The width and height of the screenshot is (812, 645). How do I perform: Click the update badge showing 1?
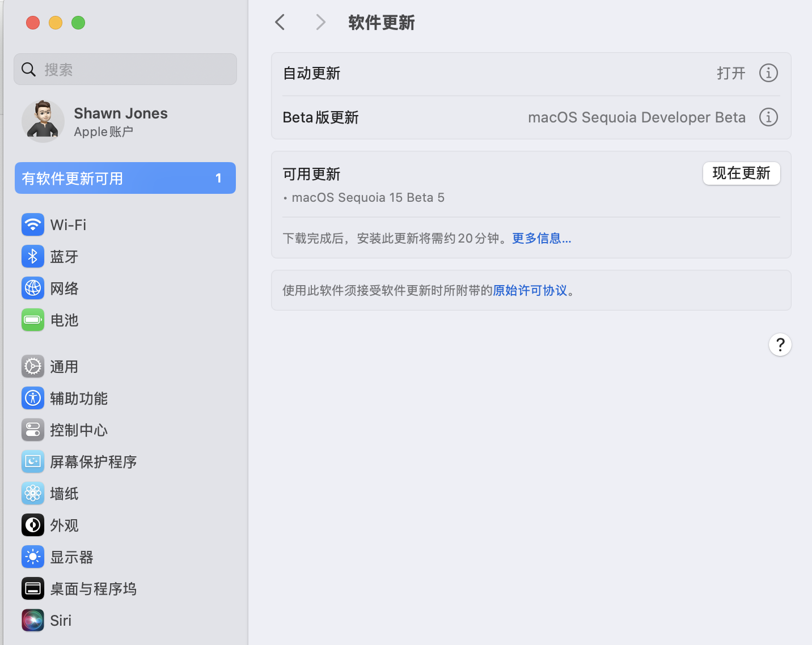(218, 179)
